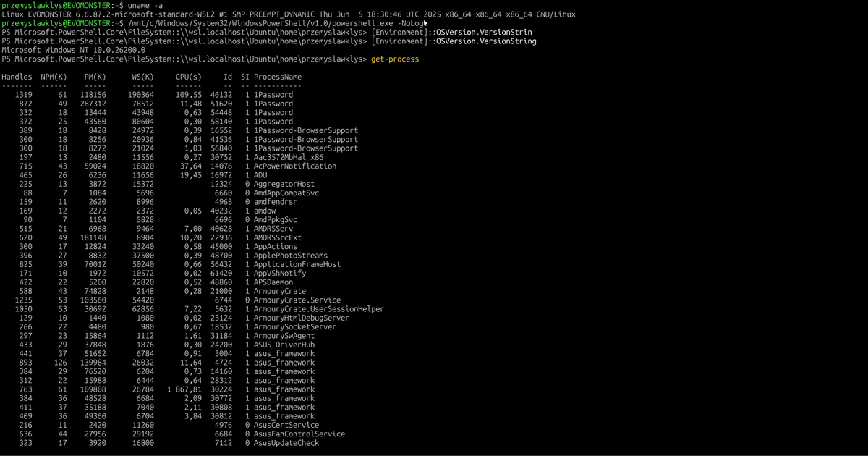Click the 'uname -a' command text

point(145,5)
